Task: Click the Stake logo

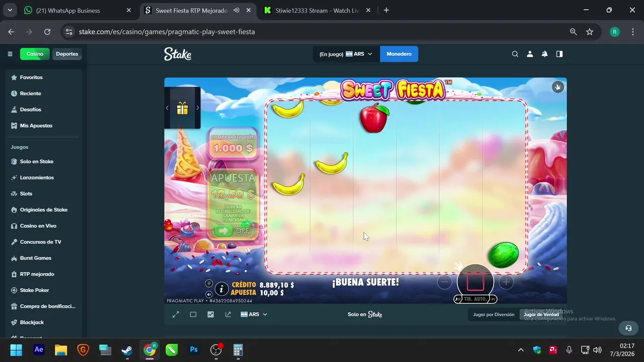Action: 178,54
